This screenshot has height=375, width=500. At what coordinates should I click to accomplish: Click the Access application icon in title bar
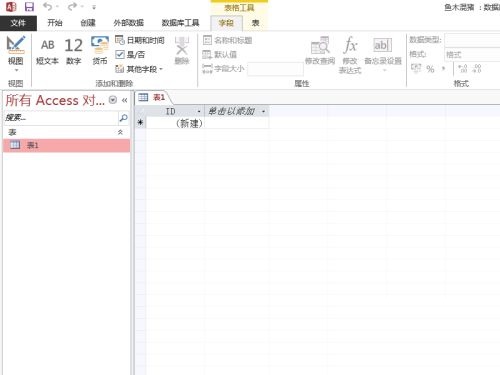pyautogui.click(x=11, y=7)
